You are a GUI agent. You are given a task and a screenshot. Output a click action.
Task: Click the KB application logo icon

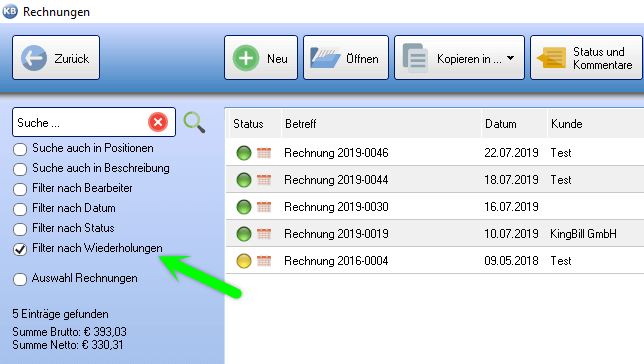10,11
